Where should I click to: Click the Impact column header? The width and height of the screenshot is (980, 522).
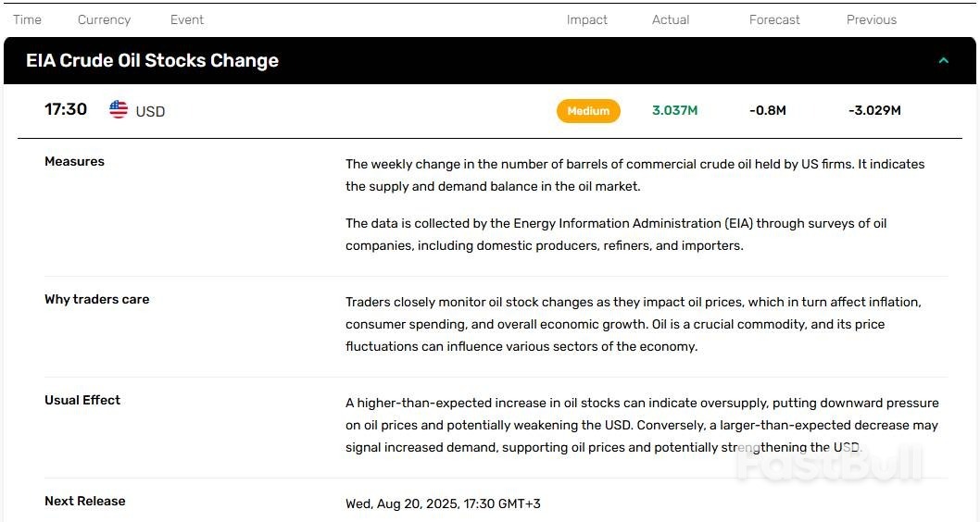587,20
